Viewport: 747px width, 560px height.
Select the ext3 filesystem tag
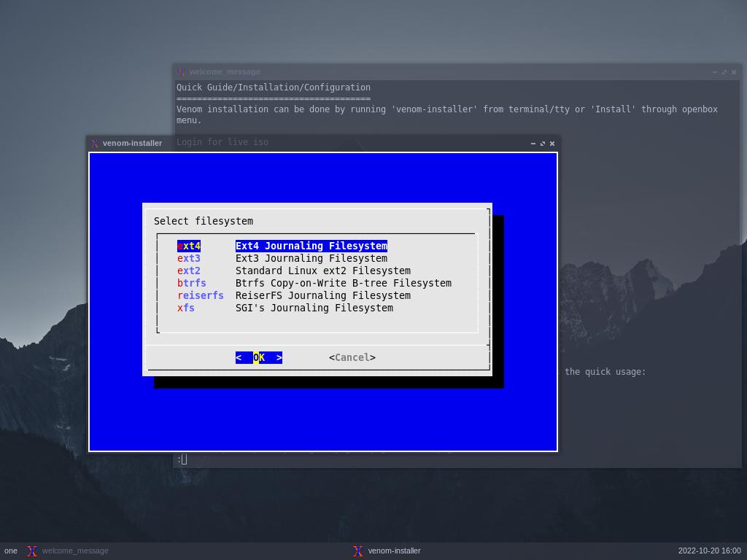click(x=189, y=258)
